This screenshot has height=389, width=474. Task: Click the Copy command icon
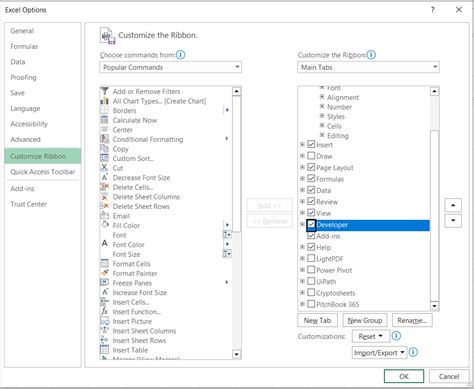coord(105,149)
